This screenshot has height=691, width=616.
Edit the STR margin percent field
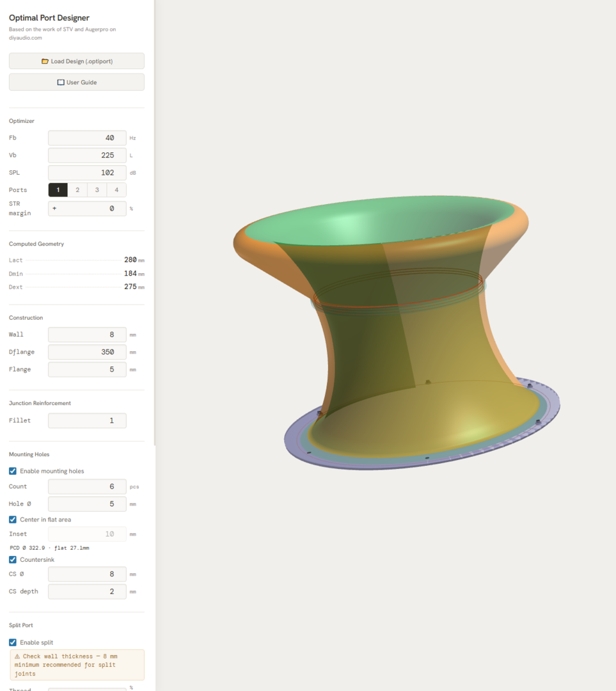point(87,209)
